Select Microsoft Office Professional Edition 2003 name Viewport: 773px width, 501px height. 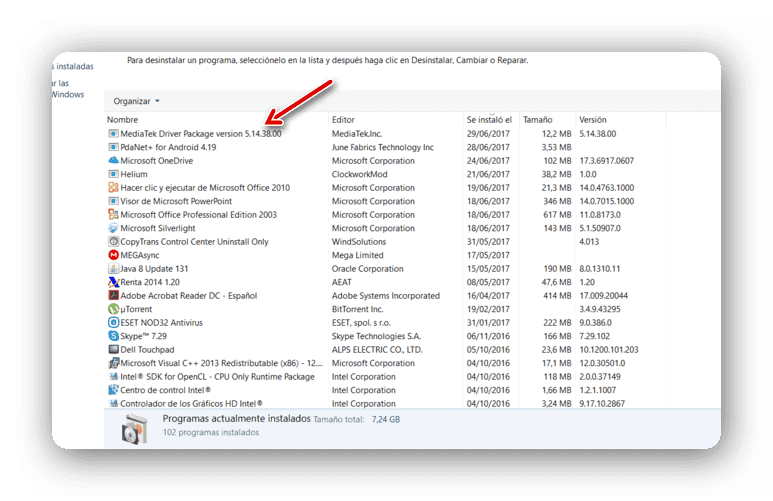[x=199, y=215]
